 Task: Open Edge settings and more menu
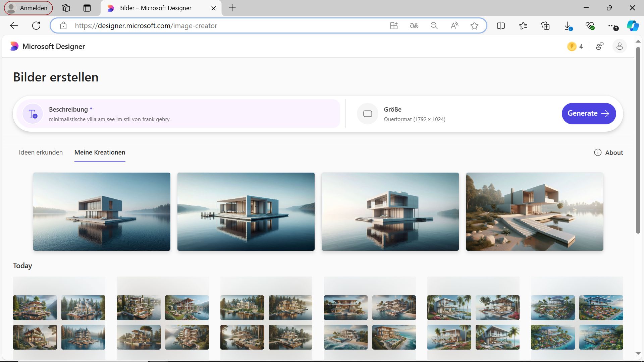612,26
